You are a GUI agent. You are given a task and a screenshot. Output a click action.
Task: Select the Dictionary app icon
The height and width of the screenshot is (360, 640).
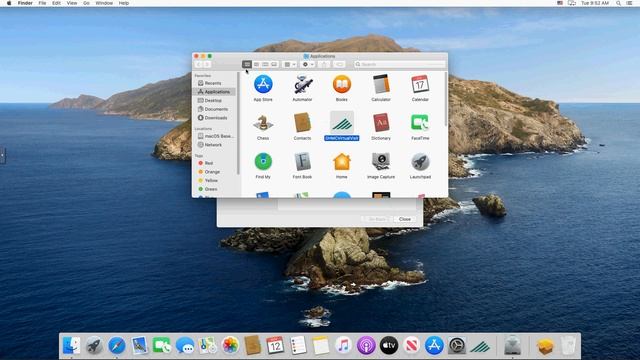point(381,123)
